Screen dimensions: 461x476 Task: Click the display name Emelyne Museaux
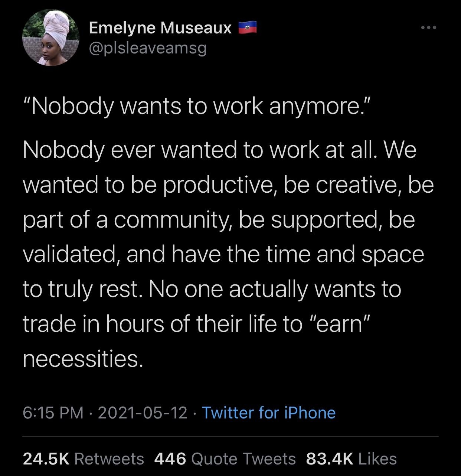pyautogui.click(x=160, y=28)
